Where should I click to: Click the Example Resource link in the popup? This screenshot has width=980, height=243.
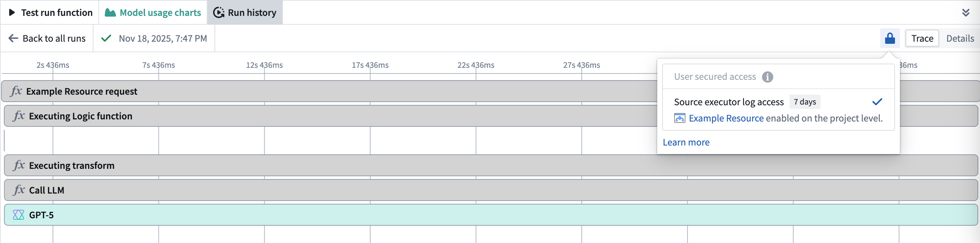(x=727, y=118)
